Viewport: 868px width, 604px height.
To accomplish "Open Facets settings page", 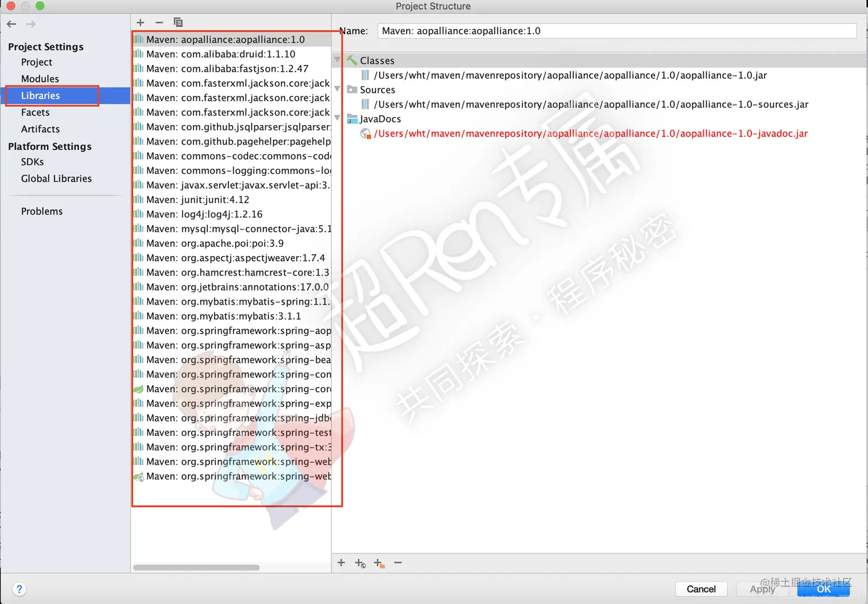I will [x=36, y=113].
